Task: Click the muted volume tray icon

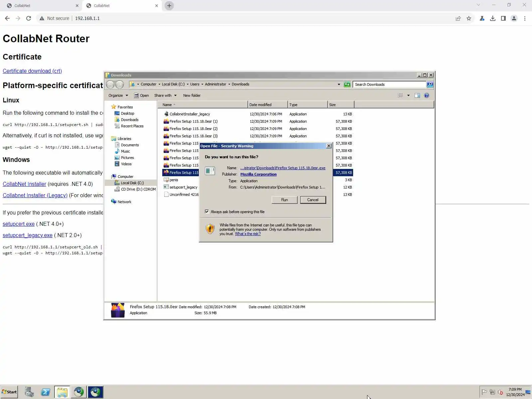Action: tap(500, 392)
